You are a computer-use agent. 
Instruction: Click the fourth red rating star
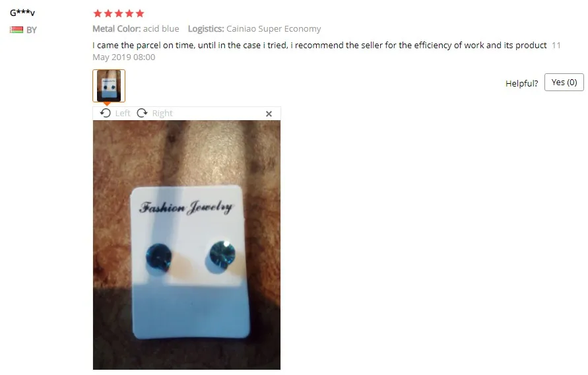(x=129, y=14)
